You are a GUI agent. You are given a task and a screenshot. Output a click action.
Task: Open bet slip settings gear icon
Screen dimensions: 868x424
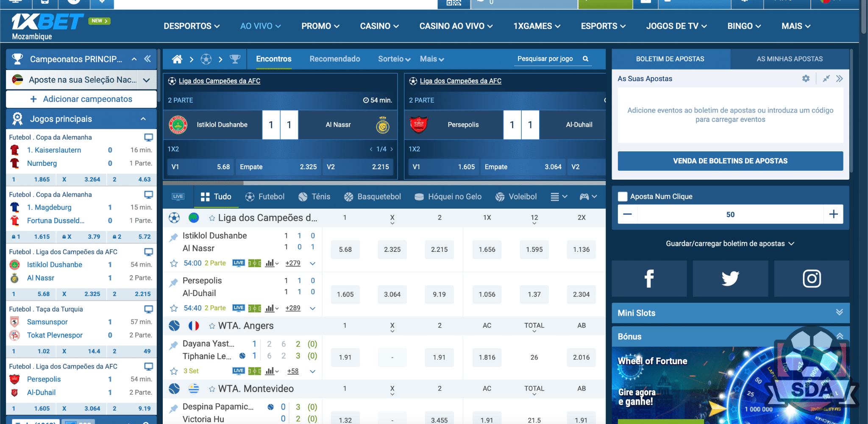pyautogui.click(x=806, y=78)
